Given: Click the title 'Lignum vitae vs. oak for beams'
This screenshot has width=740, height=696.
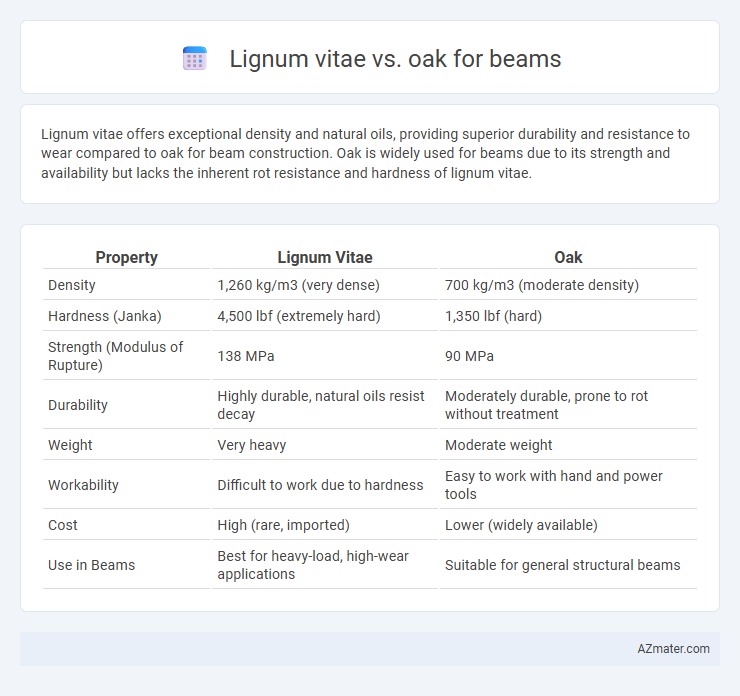Looking at the screenshot, I should coord(395,59).
